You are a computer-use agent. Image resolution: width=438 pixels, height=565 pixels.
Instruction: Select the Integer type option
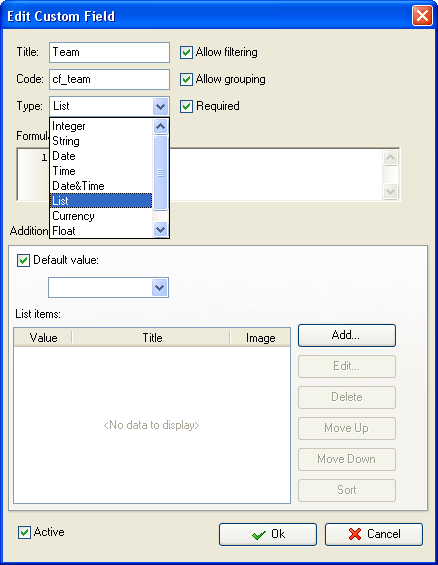coord(101,126)
